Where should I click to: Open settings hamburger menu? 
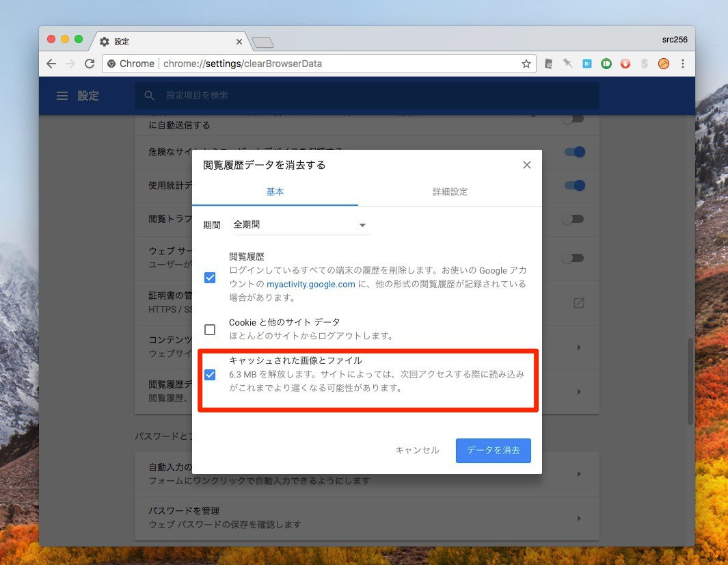point(62,96)
